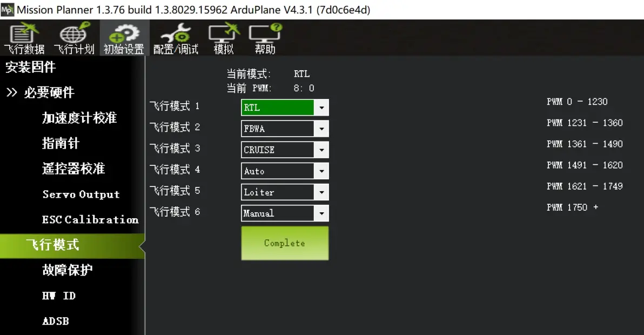Click the PWM 1621 - 1749 range label
Screen dimensions: 644x335
tap(585, 186)
